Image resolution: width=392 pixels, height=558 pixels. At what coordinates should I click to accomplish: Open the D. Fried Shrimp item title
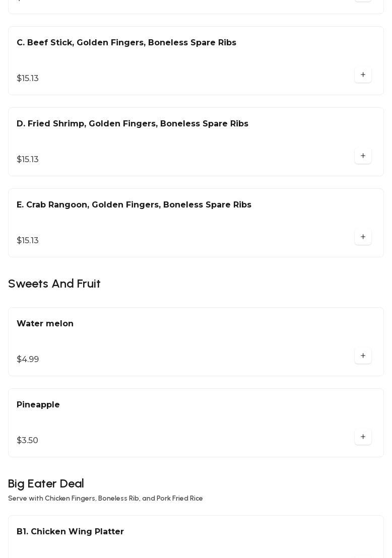coord(133,124)
